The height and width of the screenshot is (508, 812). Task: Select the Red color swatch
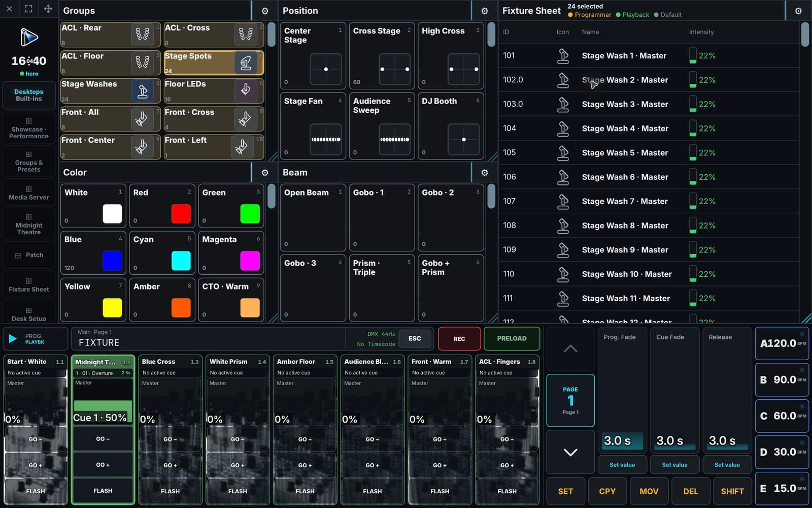click(x=181, y=214)
